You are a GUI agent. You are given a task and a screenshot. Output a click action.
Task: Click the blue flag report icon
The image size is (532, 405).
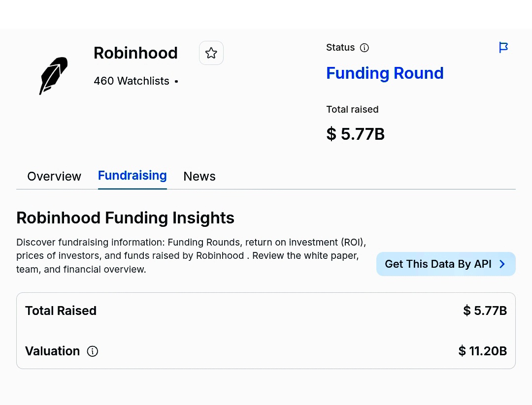pyautogui.click(x=503, y=48)
